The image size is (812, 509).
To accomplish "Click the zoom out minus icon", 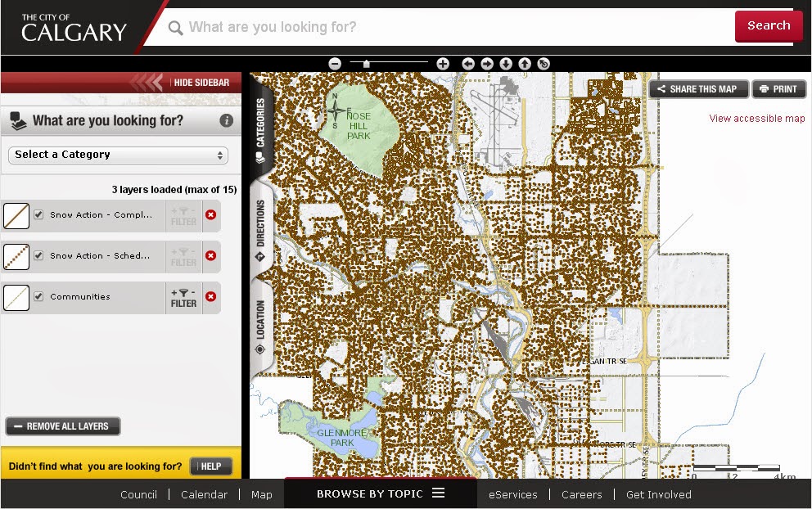I will point(335,64).
